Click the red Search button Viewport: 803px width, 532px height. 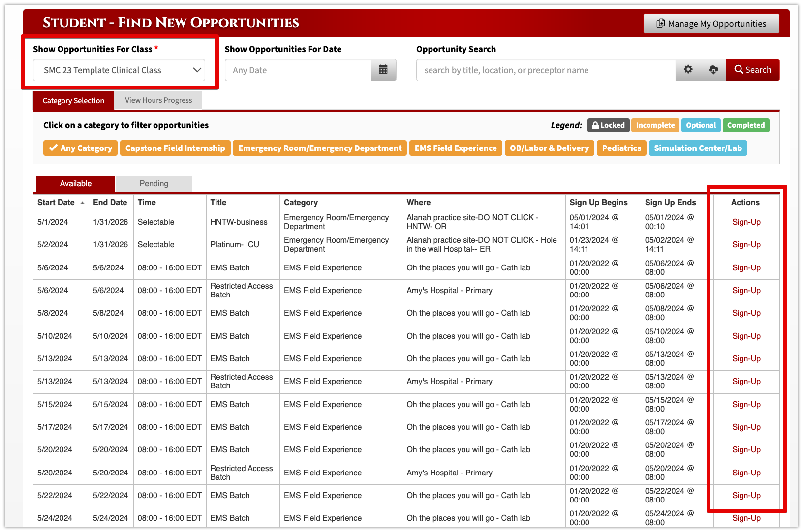tap(752, 70)
